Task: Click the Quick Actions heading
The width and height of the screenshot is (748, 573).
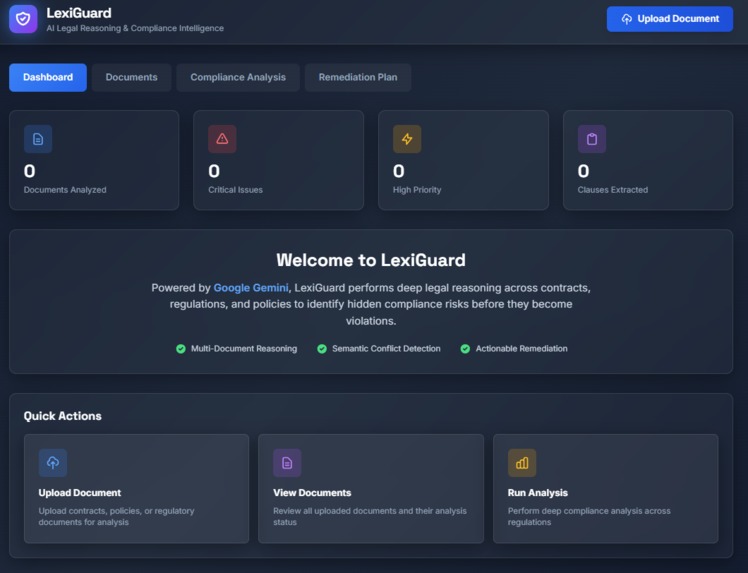Action: coord(62,416)
